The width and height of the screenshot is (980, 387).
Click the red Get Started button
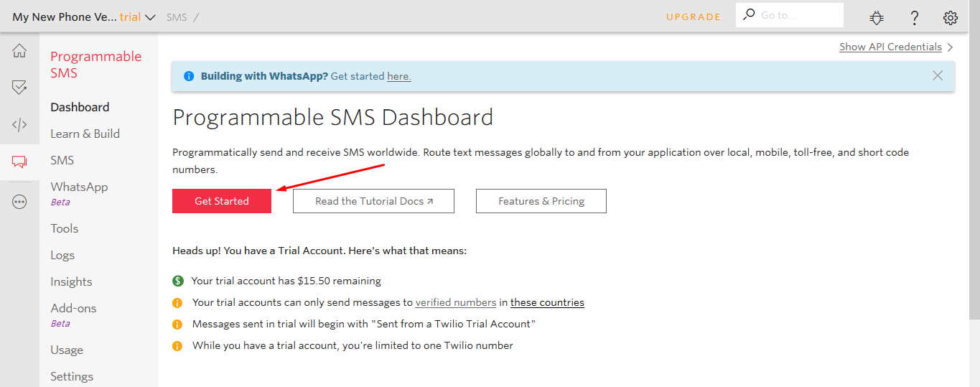[222, 201]
